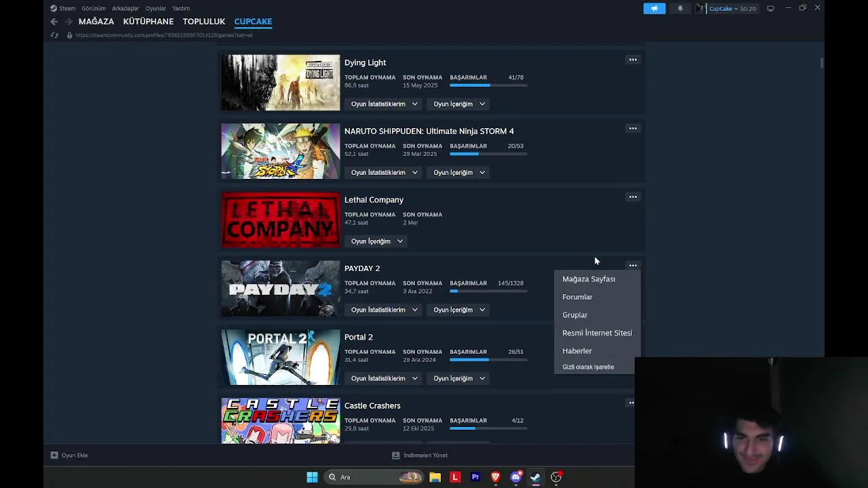Screen dimensions: 868x488
Task: Go to the KÜTÜPHANE tab
Action: click(149, 22)
